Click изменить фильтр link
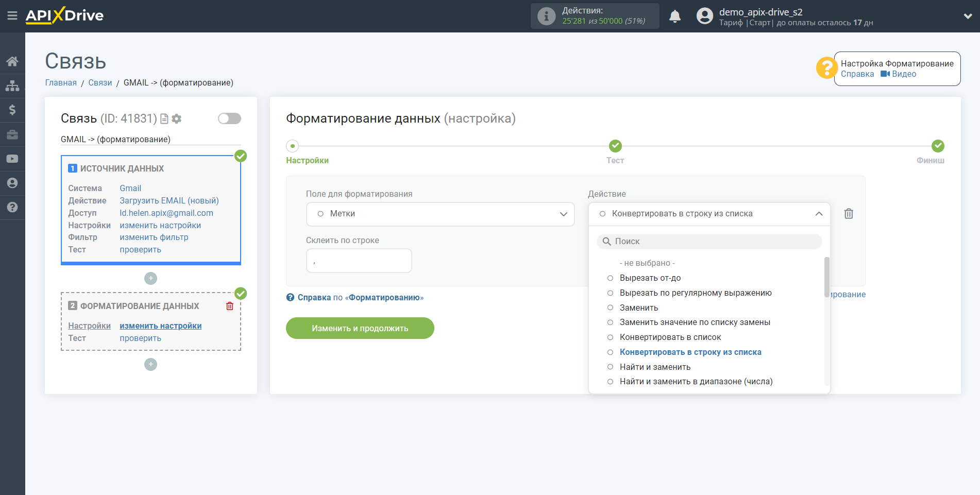The height and width of the screenshot is (495, 980). point(154,237)
